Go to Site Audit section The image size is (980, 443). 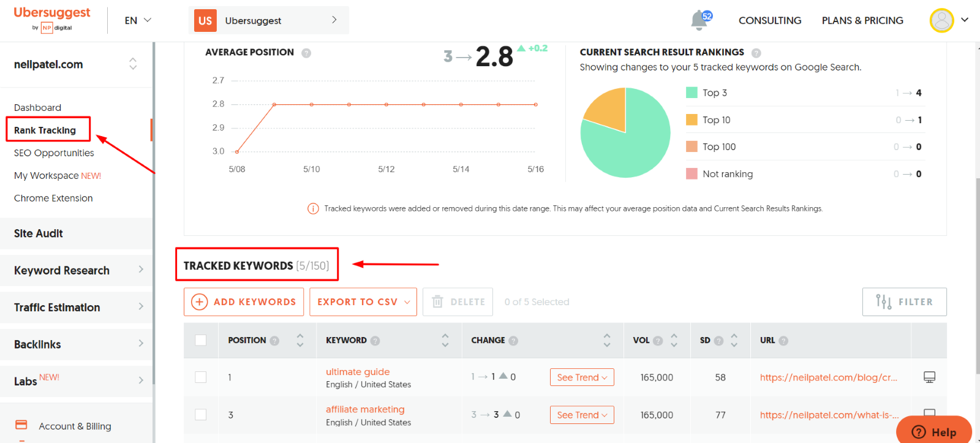[39, 233]
